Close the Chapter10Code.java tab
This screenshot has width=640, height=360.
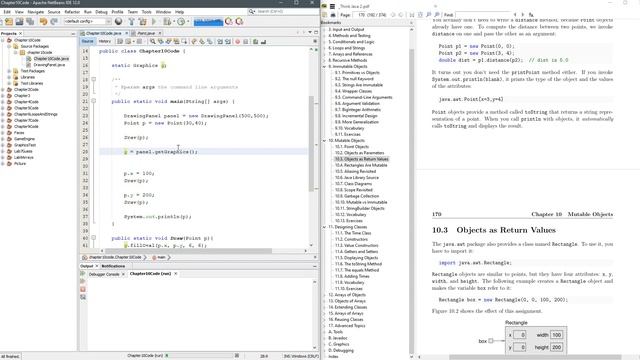click(126, 33)
